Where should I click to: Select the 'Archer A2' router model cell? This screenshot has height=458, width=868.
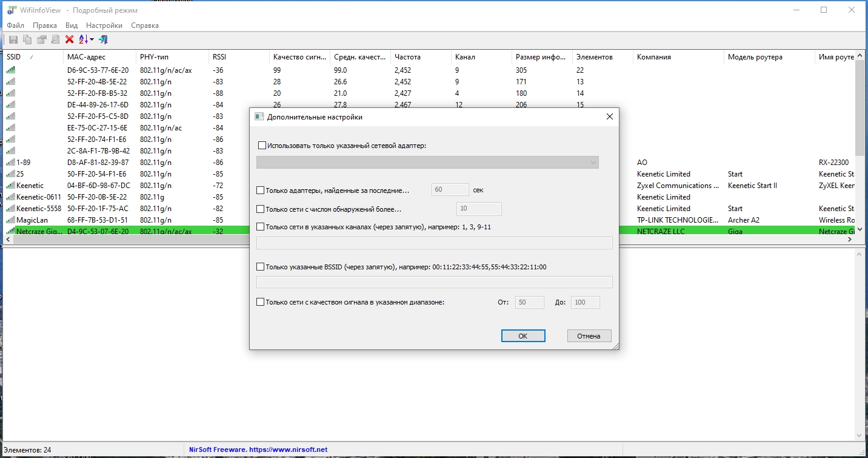pos(744,220)
